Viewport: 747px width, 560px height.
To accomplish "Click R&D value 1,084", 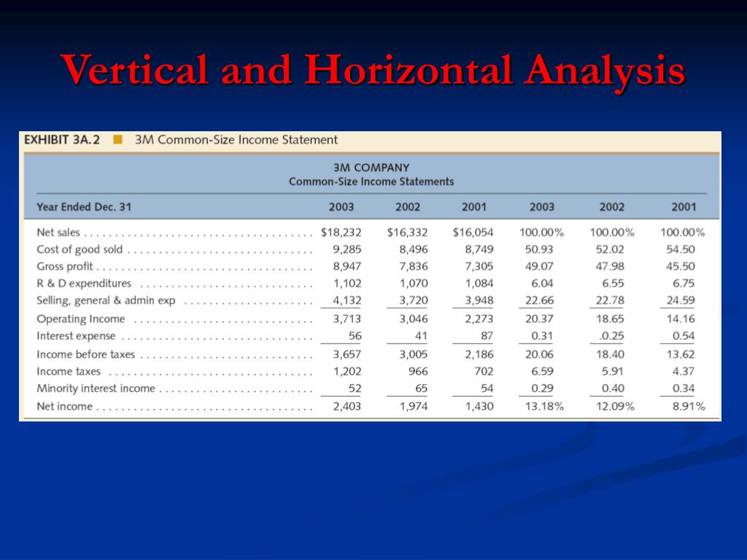I will [x=479, y=284].
